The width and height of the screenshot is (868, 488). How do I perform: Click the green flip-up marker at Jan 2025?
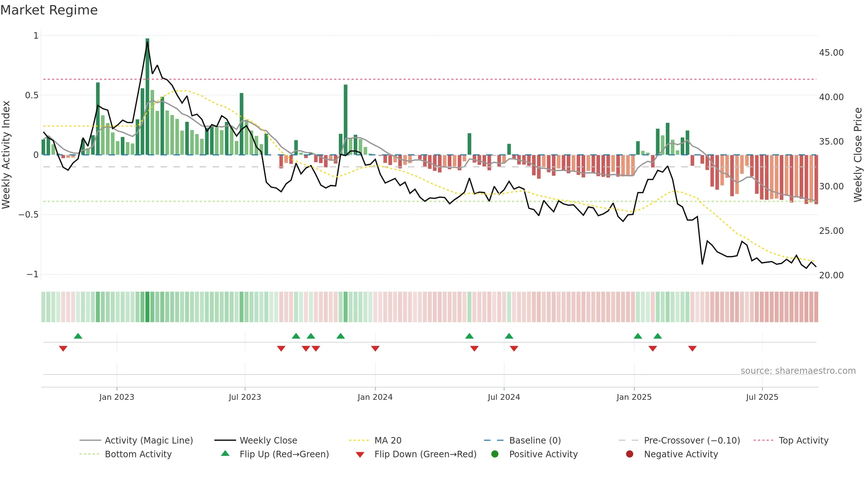click(x=638, y=336)
